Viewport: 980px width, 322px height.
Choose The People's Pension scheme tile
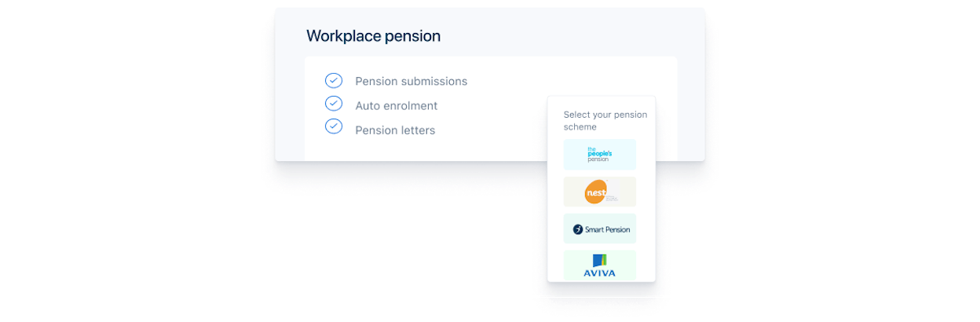(600, 155)
